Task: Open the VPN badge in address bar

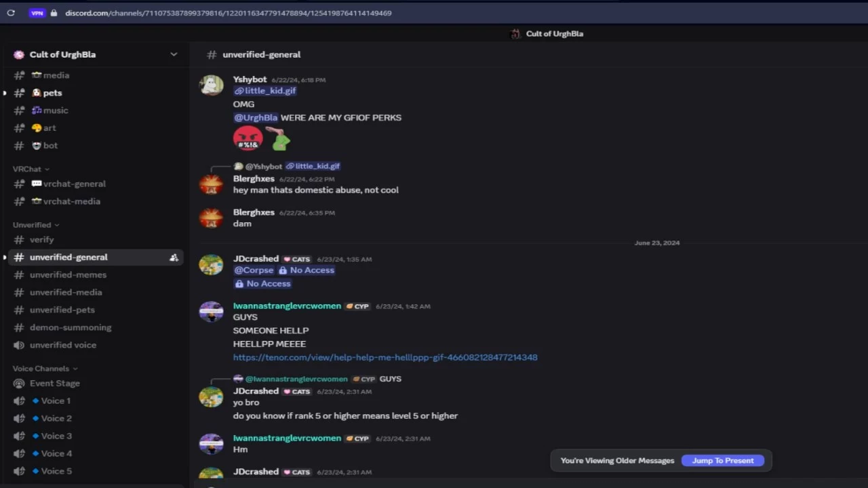Action: tap(37, 13)
